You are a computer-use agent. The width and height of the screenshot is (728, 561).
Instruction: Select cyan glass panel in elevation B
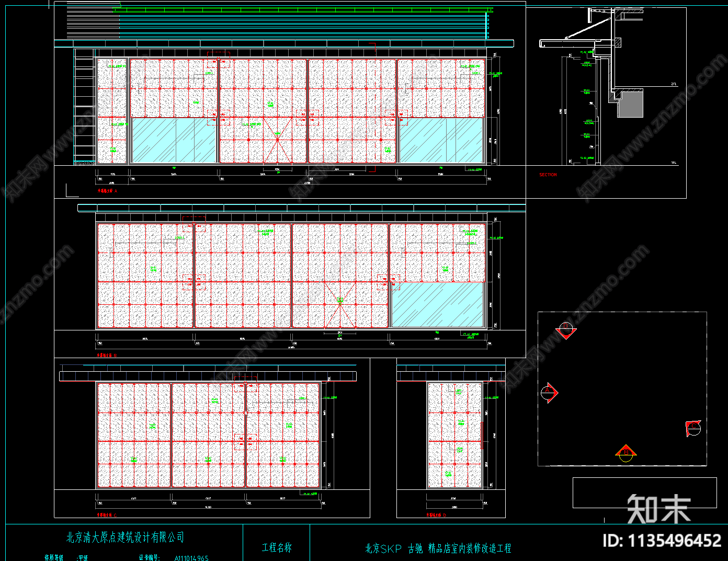coord(437,305)
